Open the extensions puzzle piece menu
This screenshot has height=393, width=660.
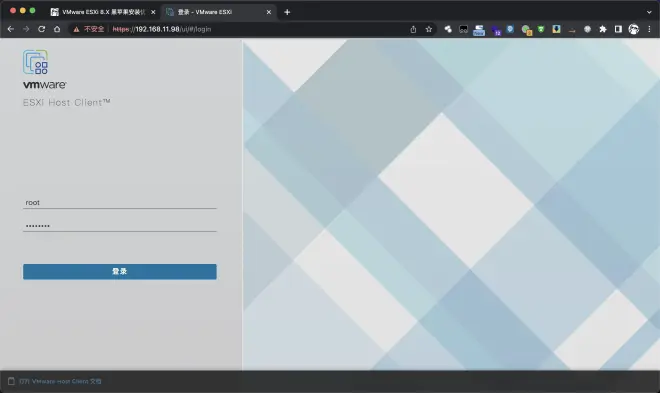tap(603, 29)
